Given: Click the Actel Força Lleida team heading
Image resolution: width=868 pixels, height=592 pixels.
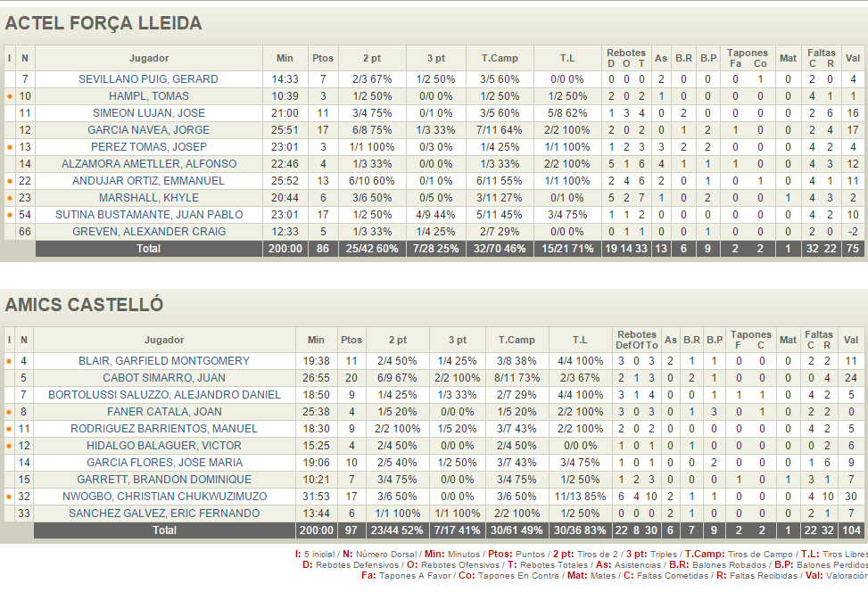Looking at the screenshot, I should tap(103, 23).
